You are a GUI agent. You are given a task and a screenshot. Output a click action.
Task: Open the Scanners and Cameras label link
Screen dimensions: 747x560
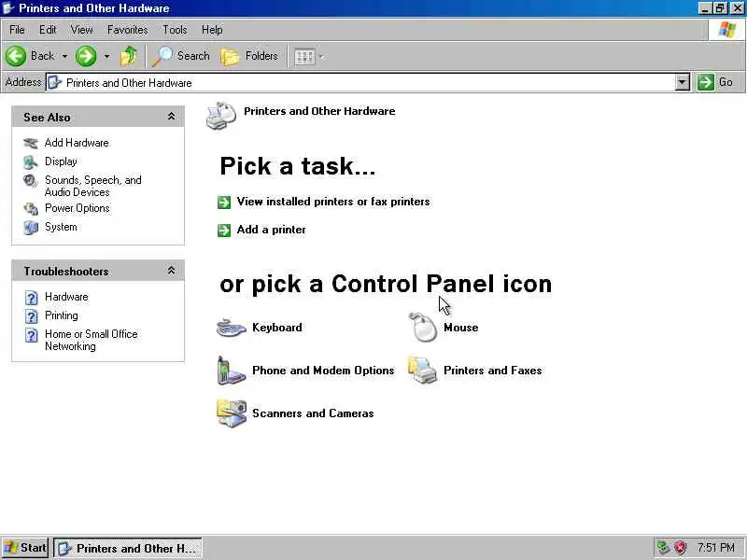pos(313,413)
